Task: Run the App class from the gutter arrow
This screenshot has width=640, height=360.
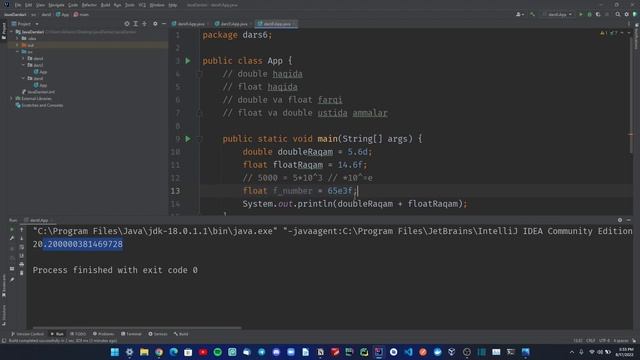Action: point(188,61)
